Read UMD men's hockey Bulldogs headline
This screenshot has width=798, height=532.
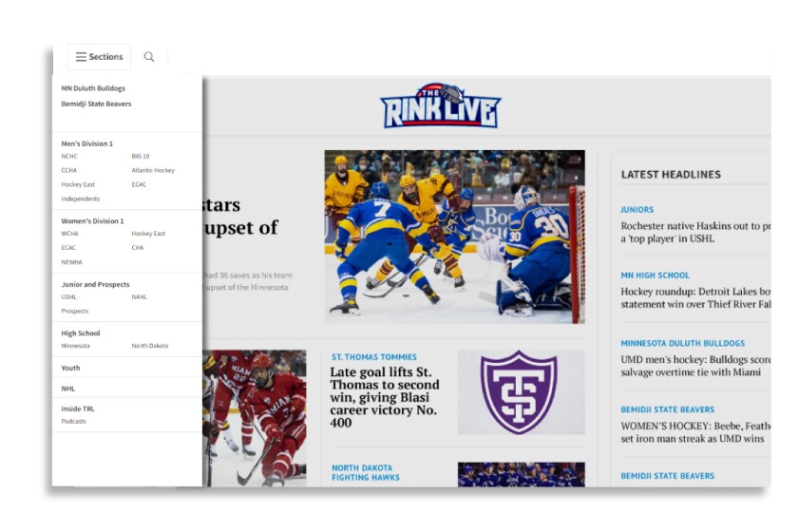(695, 366)
